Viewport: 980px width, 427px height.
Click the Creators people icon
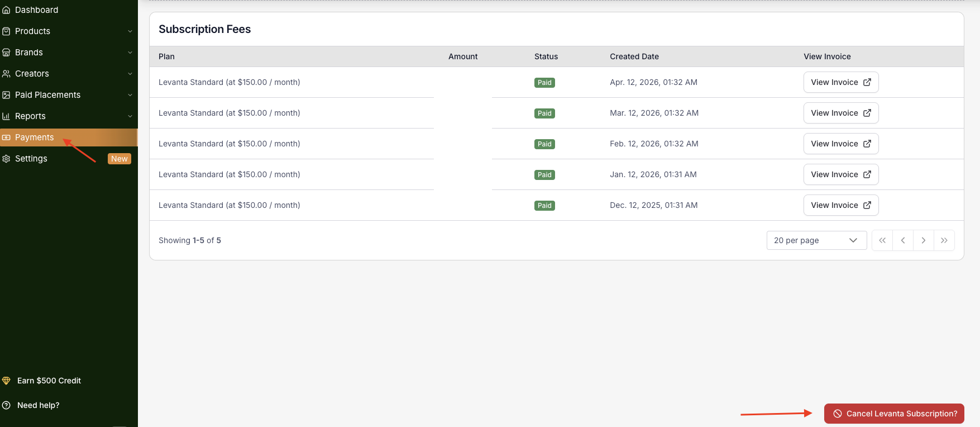[x=6, y=74]
